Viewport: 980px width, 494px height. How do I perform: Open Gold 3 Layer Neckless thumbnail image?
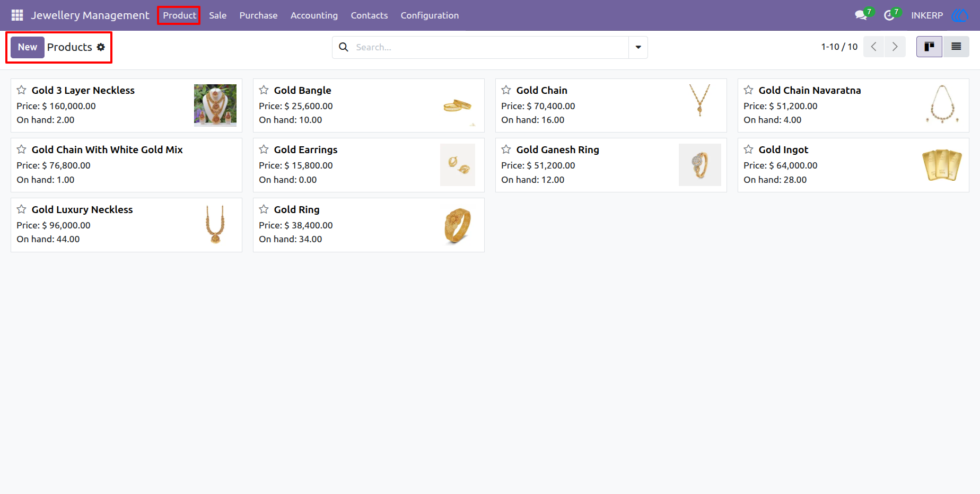pyautogui.click(x=215, y=105)
